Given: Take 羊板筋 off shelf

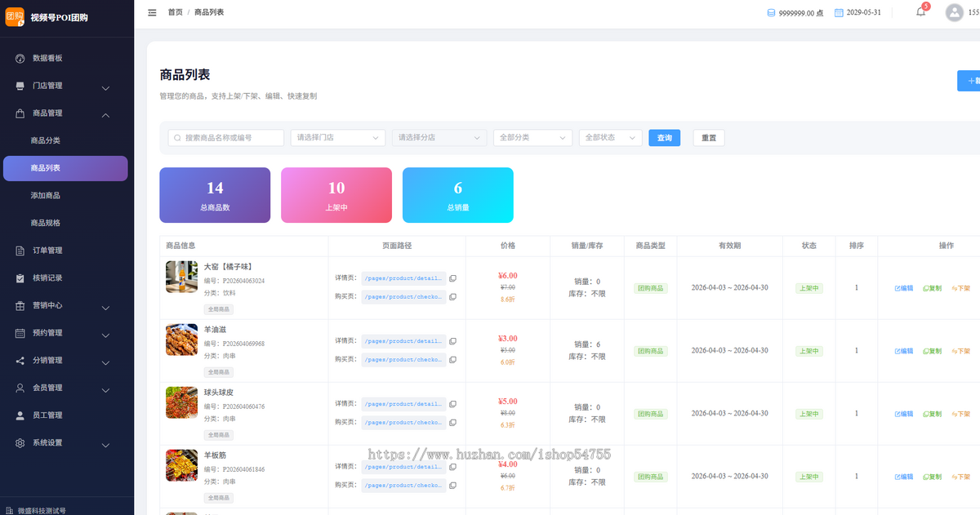Looking at the screenshot, I should pos(960,477).
